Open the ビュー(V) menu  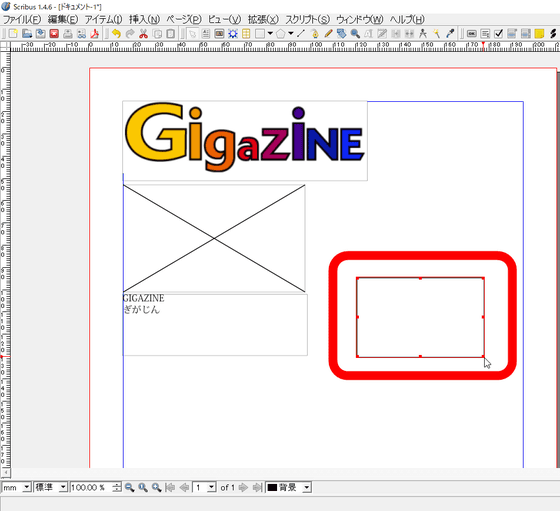click(x=224, y=19)
